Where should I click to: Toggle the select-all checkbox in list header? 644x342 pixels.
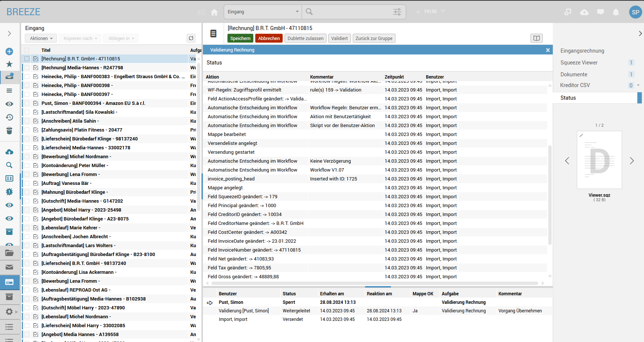tap(26, 50)
